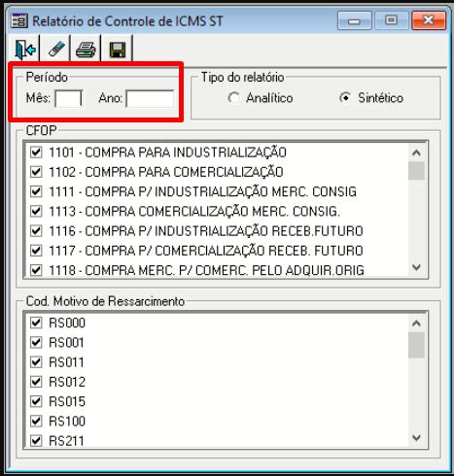Toggle the RS012 checkbox

pyautogui.click(x=36, y=382)
